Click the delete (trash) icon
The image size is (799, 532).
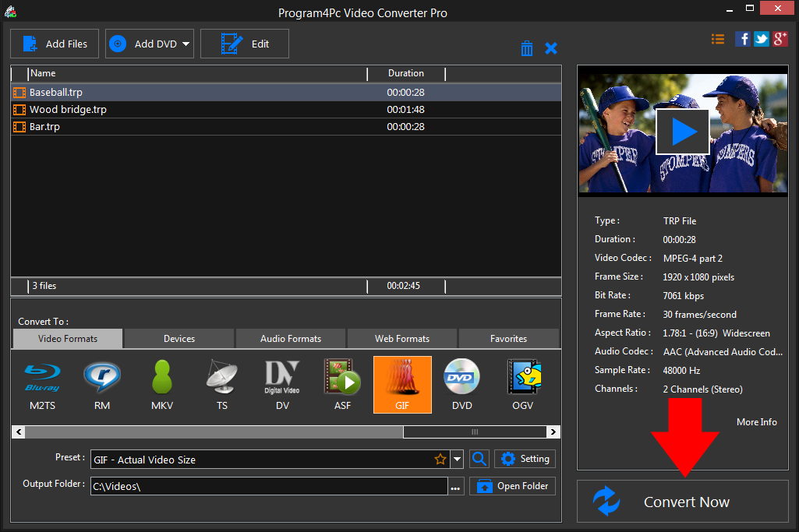tap(527, 48)
